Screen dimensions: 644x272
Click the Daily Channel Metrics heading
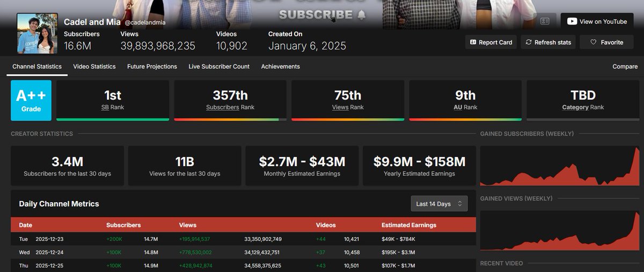pyautogui.click(x=59, y=204)
